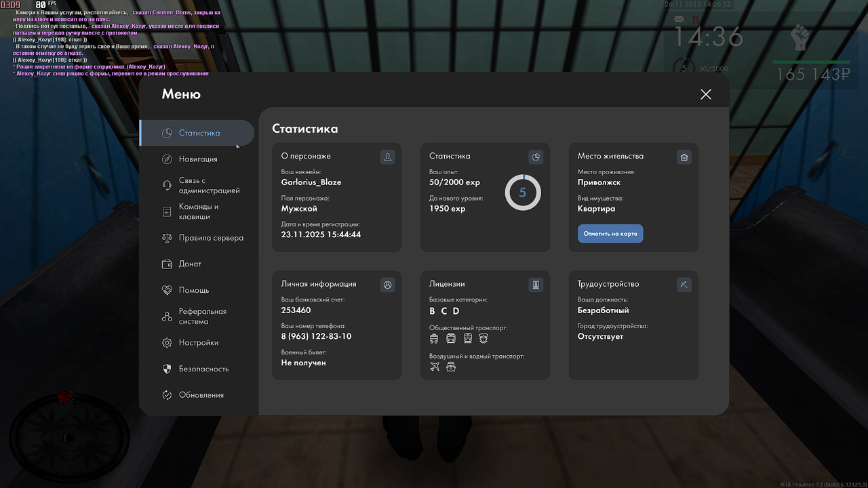Viewport: 868px width, 488px height.
Task: Click the boat license icon
Action: coord(451,367)
